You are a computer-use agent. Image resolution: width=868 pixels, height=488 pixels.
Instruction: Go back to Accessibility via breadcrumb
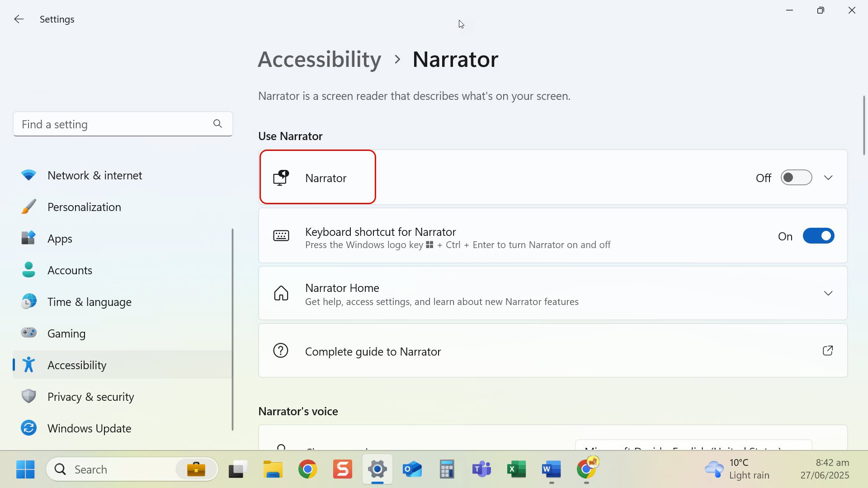[x=320, y=59]
